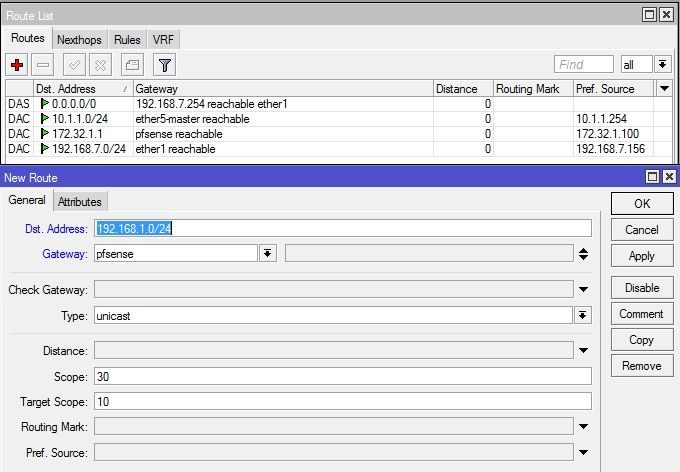
Task: Click the Disable button
Action: [x=642, y=288]
